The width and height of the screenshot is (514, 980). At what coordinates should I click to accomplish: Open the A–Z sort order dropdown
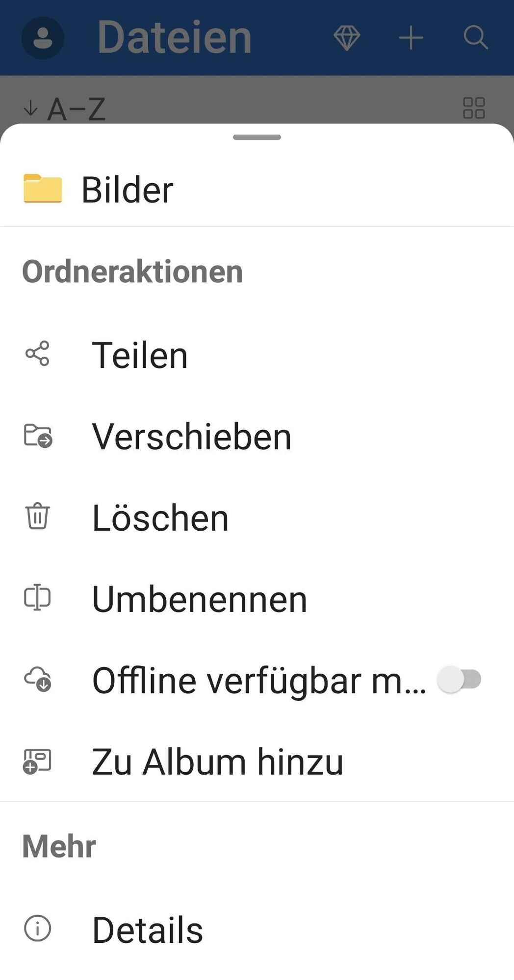65,108
